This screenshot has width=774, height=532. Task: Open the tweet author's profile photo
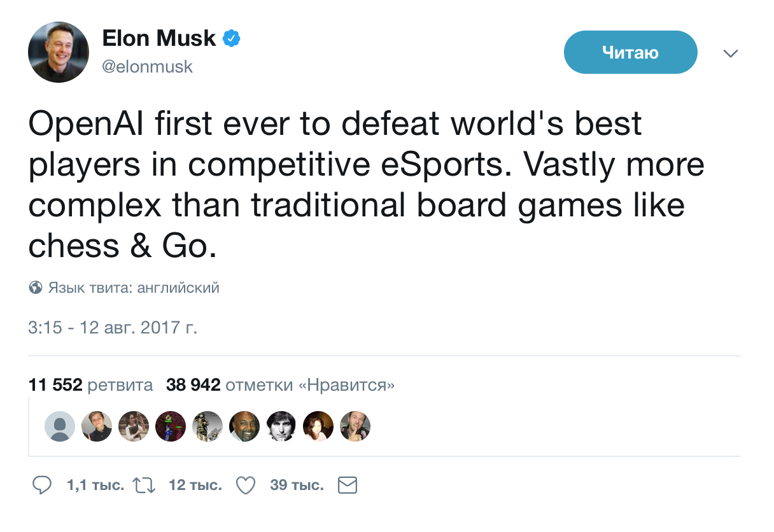pyautogui.click(x=58, y=52)
